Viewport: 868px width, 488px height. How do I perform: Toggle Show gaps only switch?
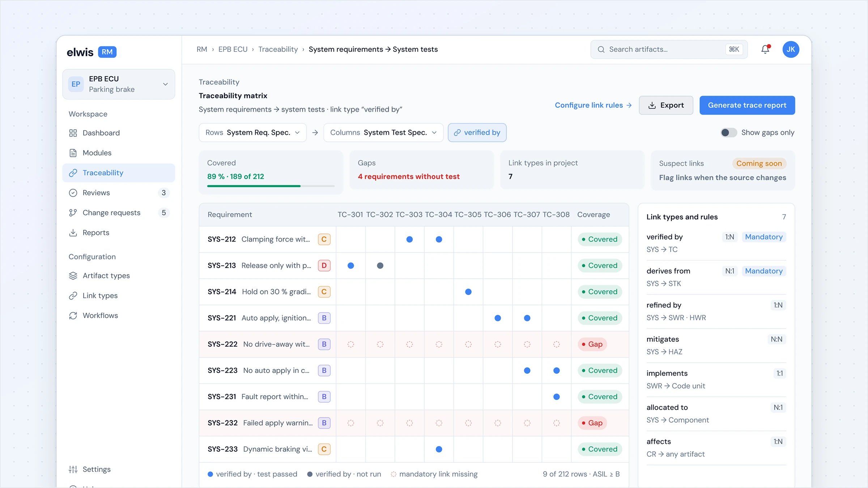pos(728,133)
